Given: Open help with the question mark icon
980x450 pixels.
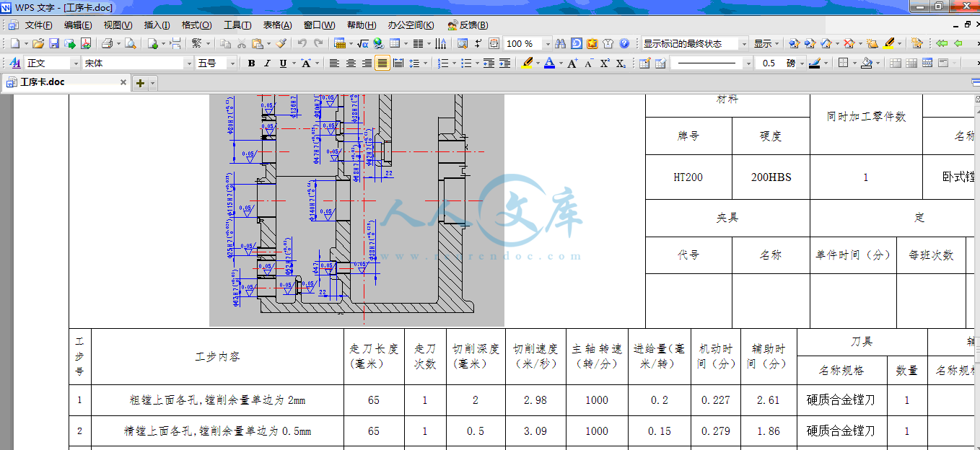Looking at the screenshot, I should tap(624, 43).
